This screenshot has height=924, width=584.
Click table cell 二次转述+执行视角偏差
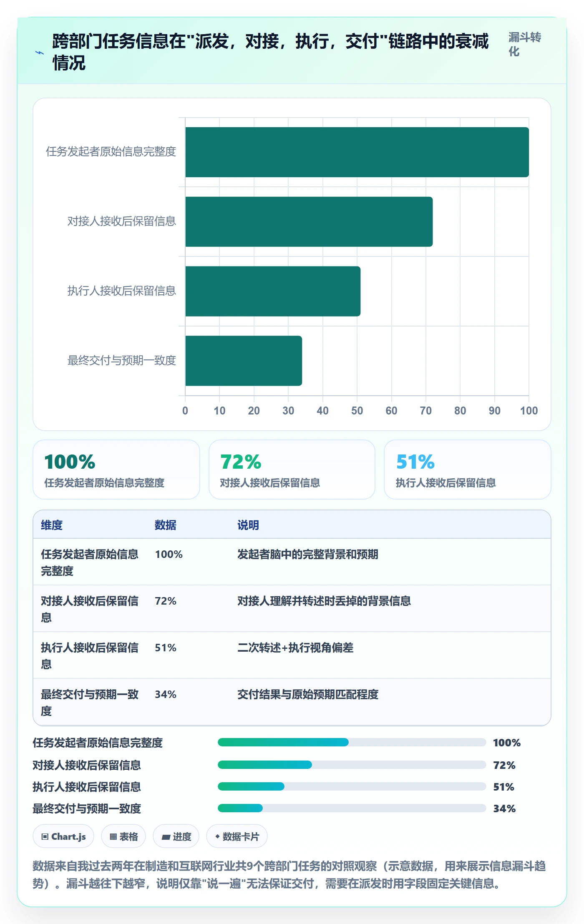(295, 648)
